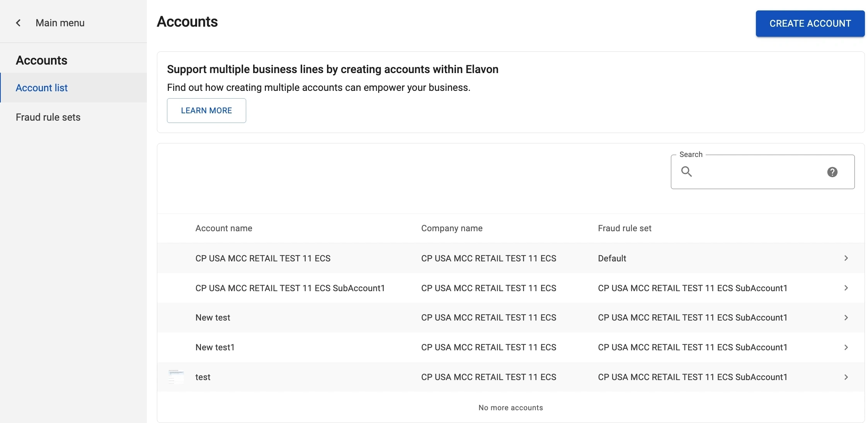Open Fraud rule sets in the sidebar
Viewport: 868px width, 423px height.
48,117
